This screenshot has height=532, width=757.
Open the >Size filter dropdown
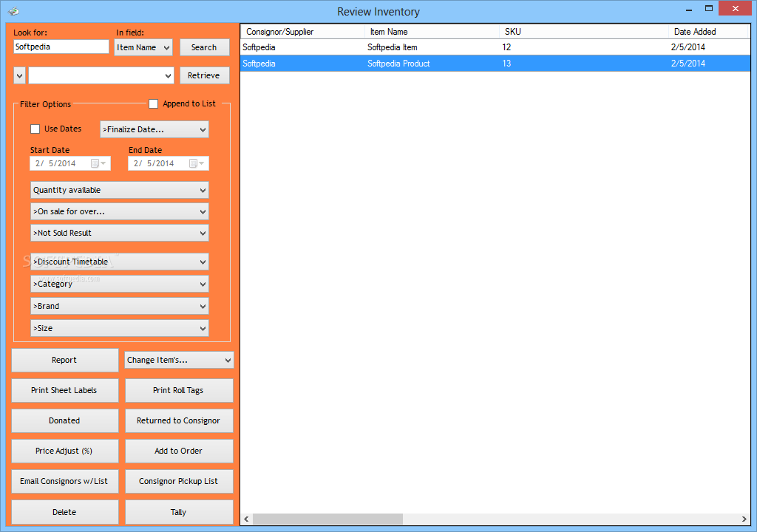[120, 328]
